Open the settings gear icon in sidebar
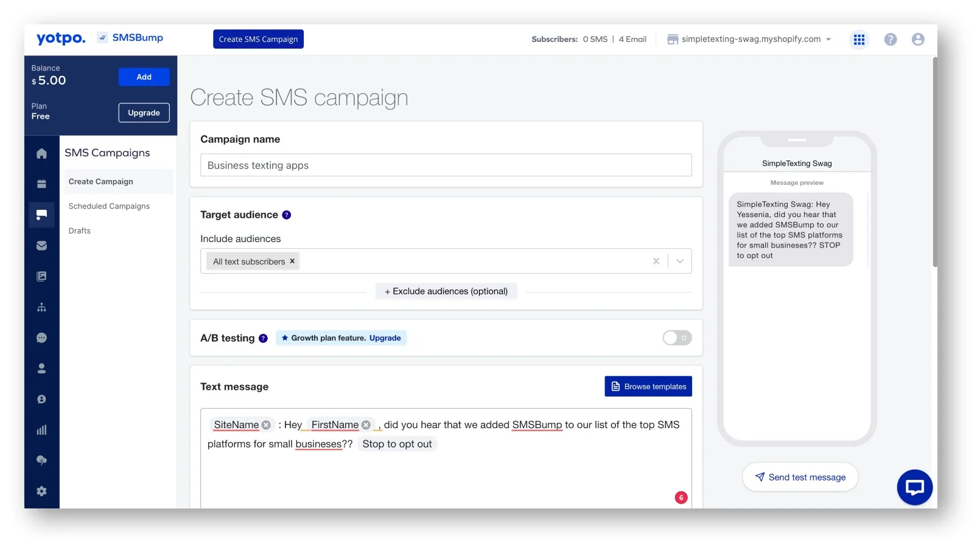 pyautogui.click(x=41, y=491)
